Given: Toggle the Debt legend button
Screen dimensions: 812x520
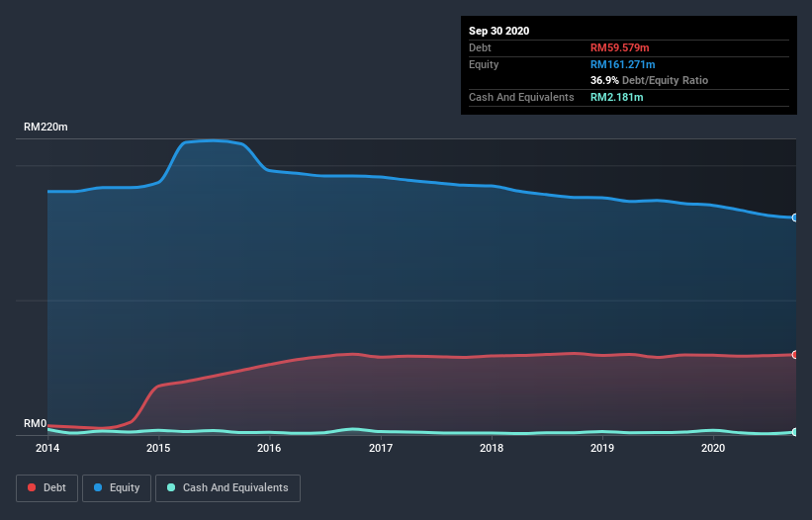Looking at the screenshot, I should (x=46, y=488).
